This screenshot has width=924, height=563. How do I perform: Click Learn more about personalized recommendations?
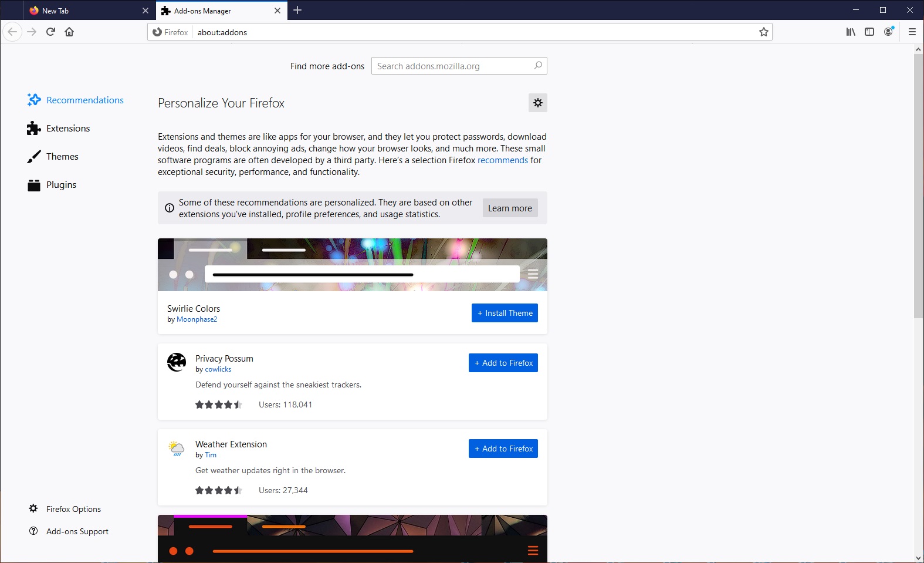click(x=510, y=208)
